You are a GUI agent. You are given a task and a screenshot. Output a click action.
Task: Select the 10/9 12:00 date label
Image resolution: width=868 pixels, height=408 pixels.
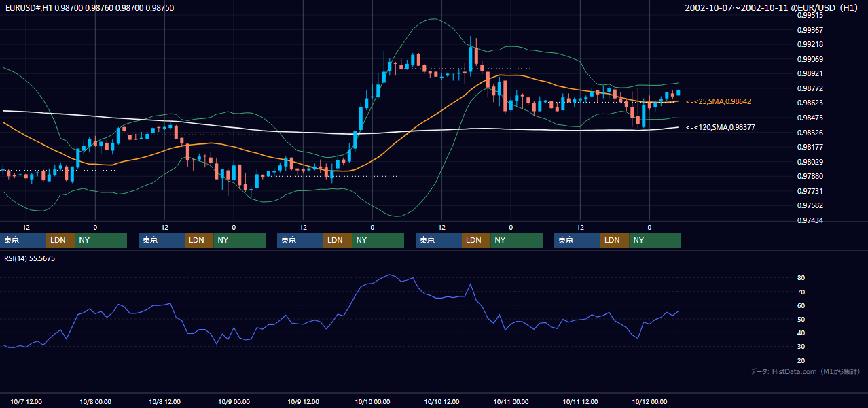coord(304,402)
